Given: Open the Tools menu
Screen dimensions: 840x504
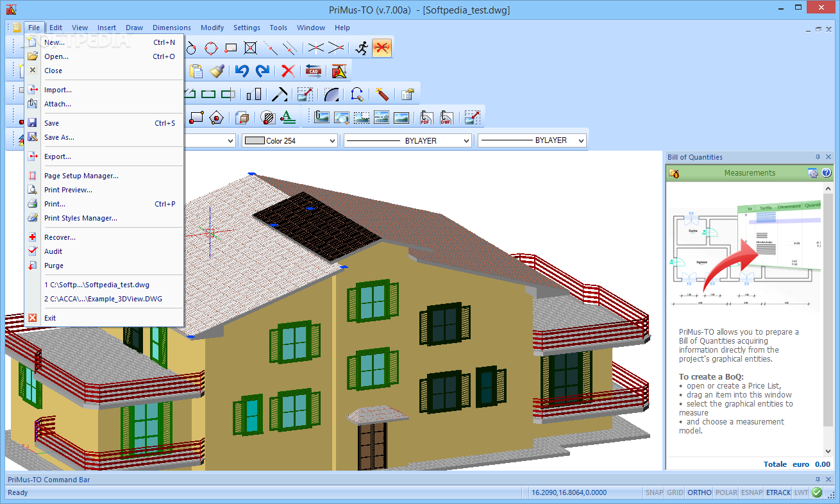Looking at the screenshot, I should 278,28.
